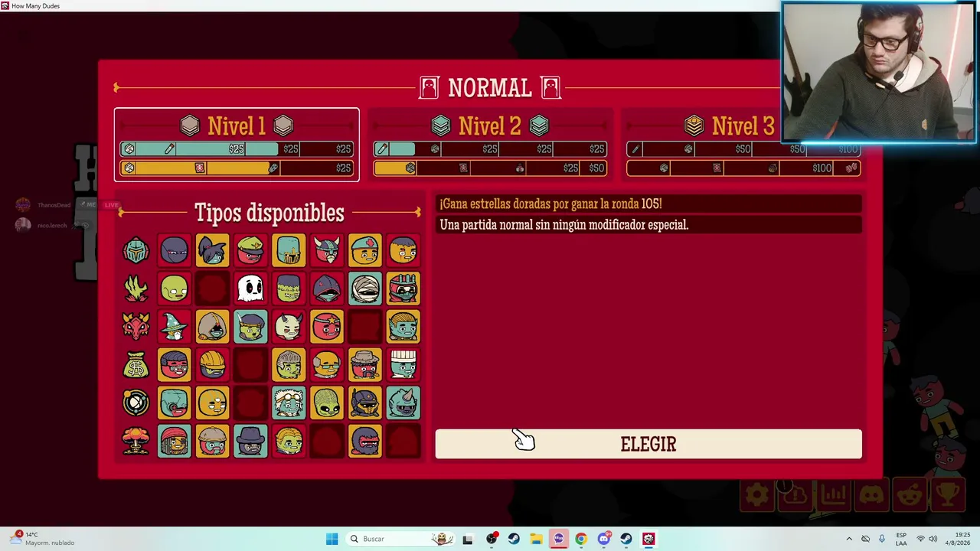Open Discord from the taskbar
The height and width of the screenshot is (551, 980).
[603, 539]
